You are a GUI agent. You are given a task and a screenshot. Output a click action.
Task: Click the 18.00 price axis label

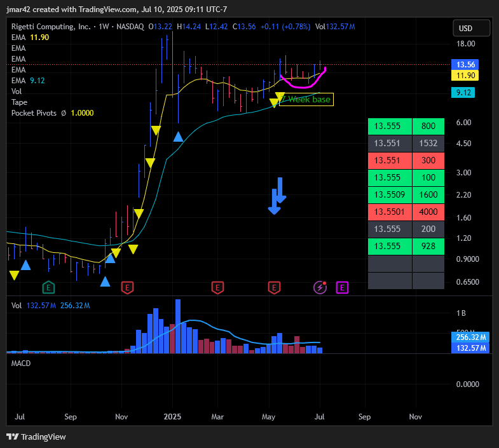[465, 44]
